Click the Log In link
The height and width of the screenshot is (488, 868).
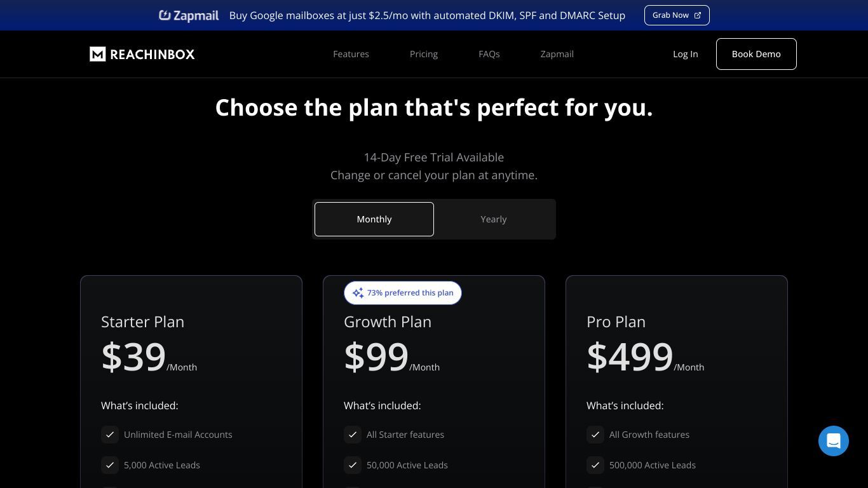click(686, 54)
